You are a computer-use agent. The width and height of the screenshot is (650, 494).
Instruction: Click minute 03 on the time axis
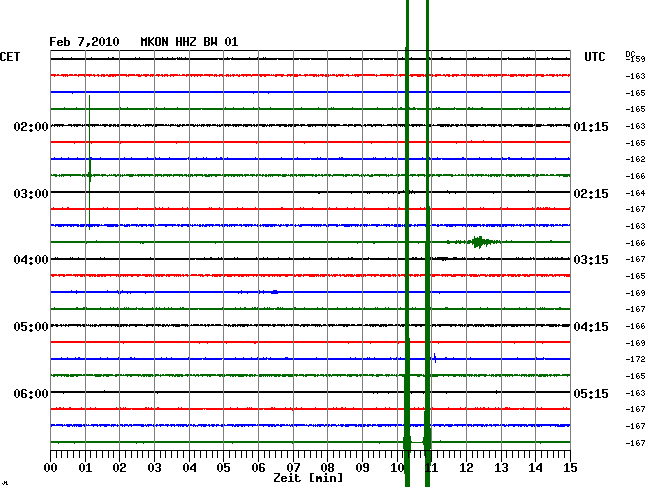[x=154, y=467]
